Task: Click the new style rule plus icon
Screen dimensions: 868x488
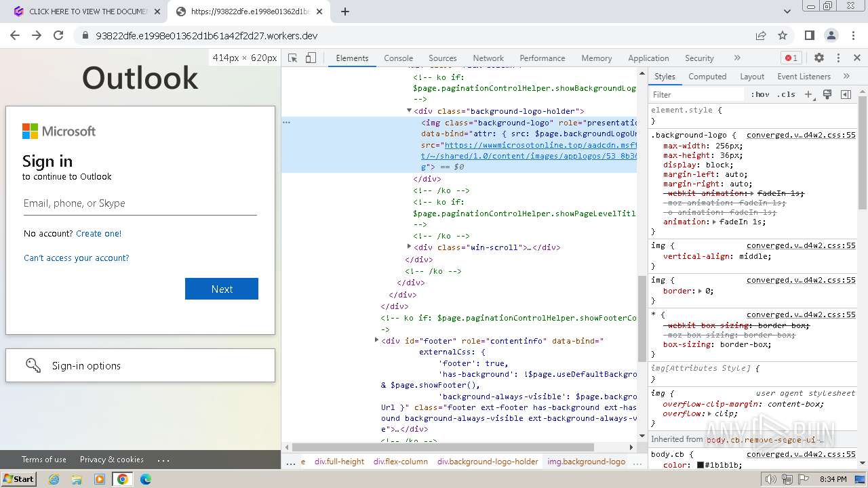Action: click(x=808, y=95)
